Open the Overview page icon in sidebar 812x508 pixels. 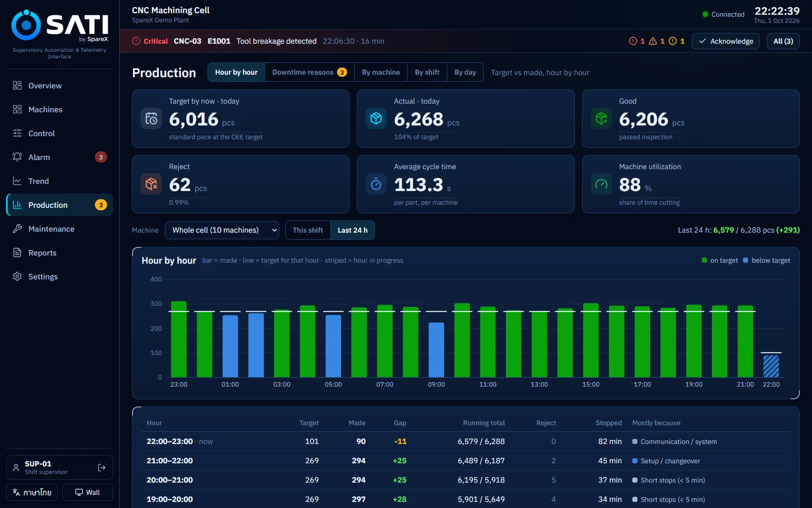tap(17, 85)
